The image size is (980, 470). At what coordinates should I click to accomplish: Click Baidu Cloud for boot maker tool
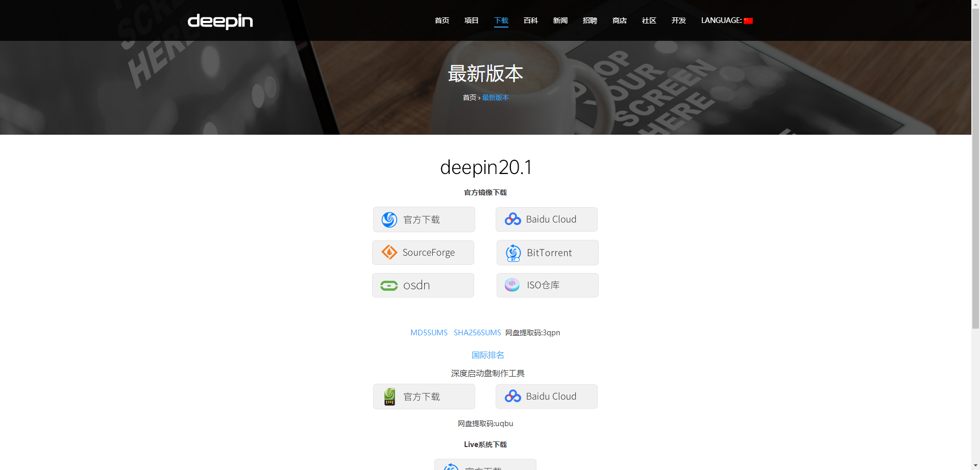(x=547, y=397)
